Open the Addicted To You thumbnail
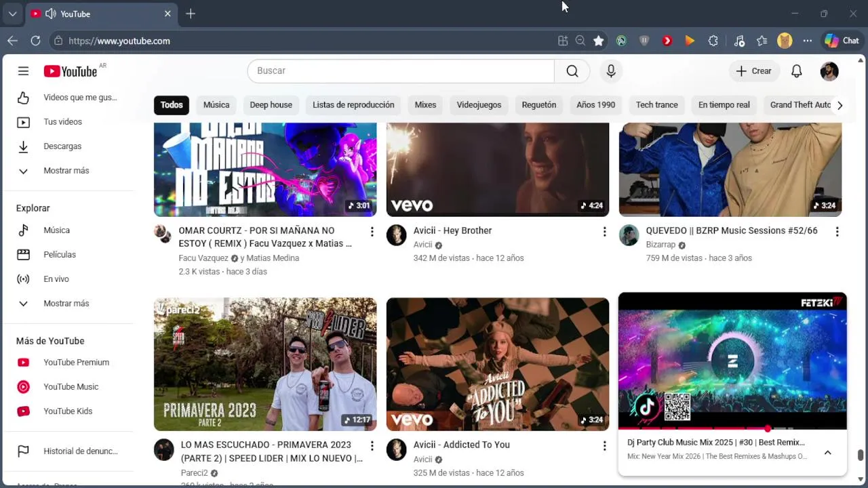Screen dimensions: 868x488 click(498, 365)
